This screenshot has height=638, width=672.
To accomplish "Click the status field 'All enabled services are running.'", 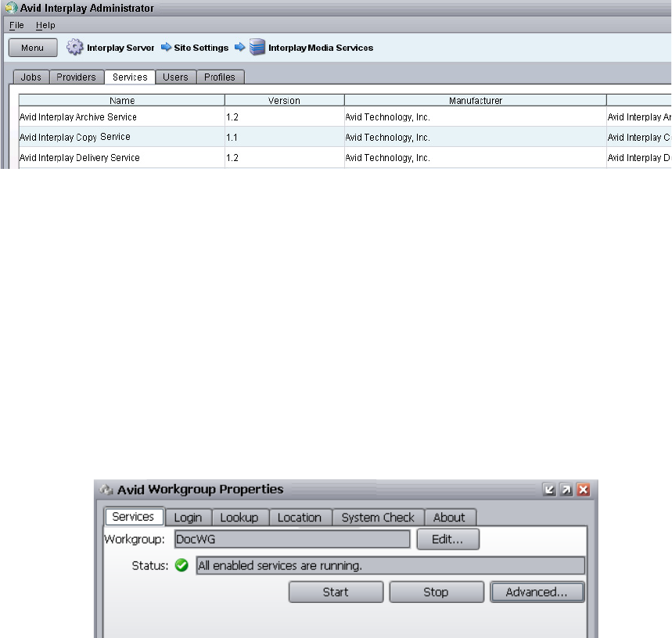I will 390,565.
